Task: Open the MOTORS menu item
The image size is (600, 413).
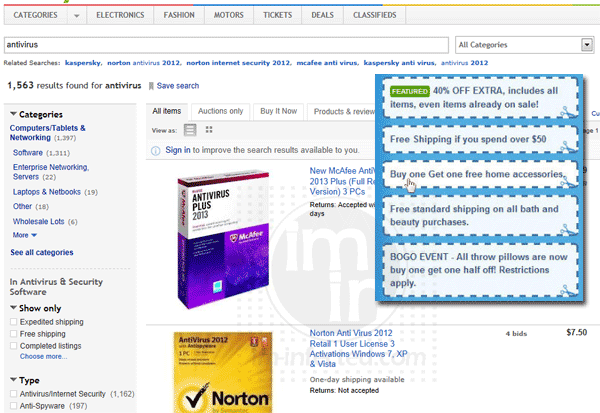Action: click(228, 15)
